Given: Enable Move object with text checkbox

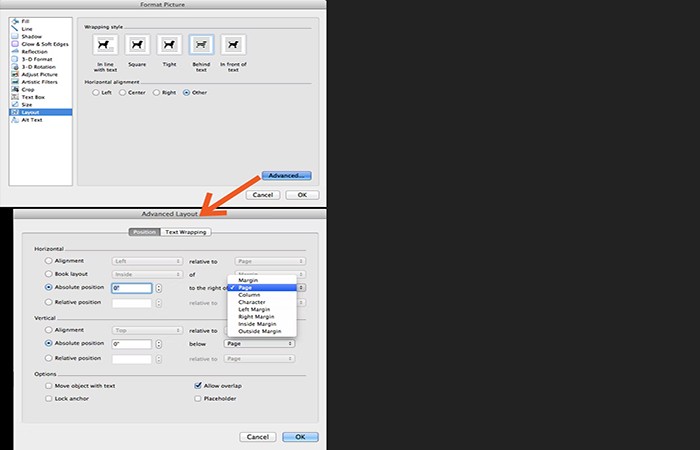Looking at the screenshot, I should point(49,386).
